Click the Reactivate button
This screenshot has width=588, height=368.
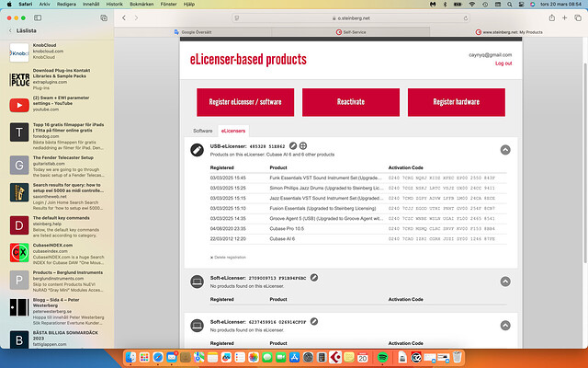(351, 102)
